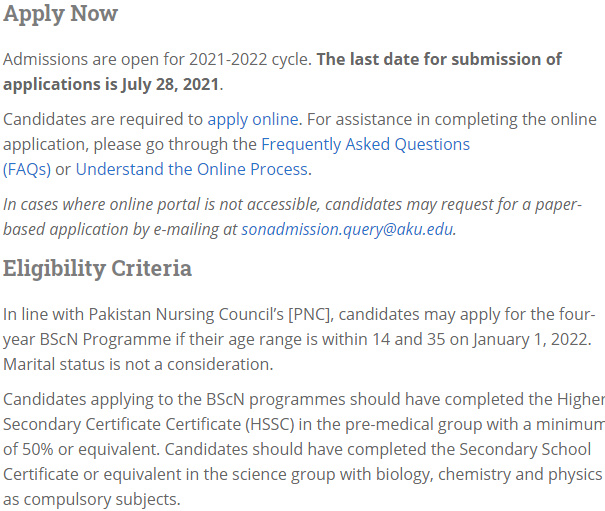The height and width of the screenshot is (511, 605).
Task: Click the "Apply Now" heading
Action: coord(61,14)
